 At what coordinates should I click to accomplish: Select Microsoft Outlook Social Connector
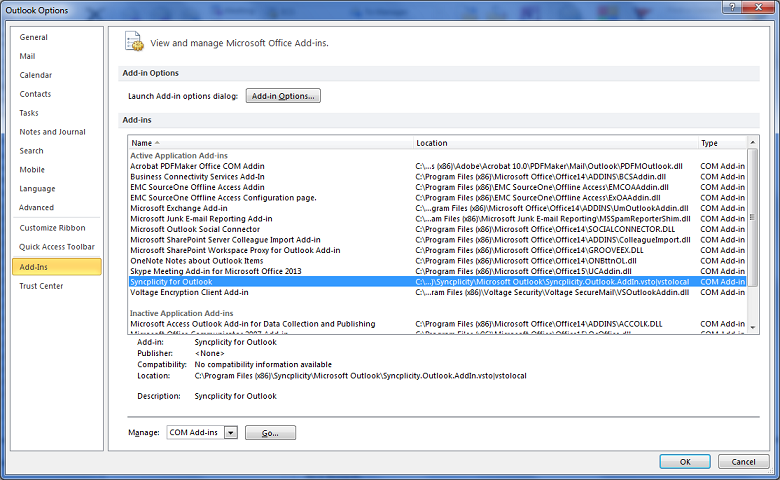click(x=438, y=229)
